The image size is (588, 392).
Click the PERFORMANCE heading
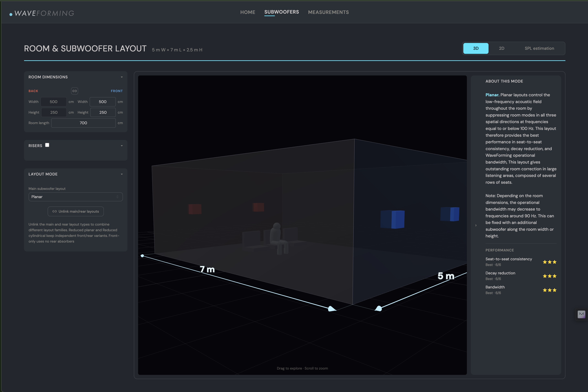[500, 250]
